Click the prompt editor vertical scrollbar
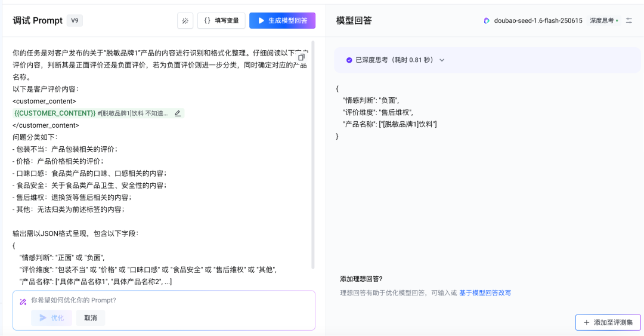Screen dimensions: 644x336 click(x=314, y=155)
